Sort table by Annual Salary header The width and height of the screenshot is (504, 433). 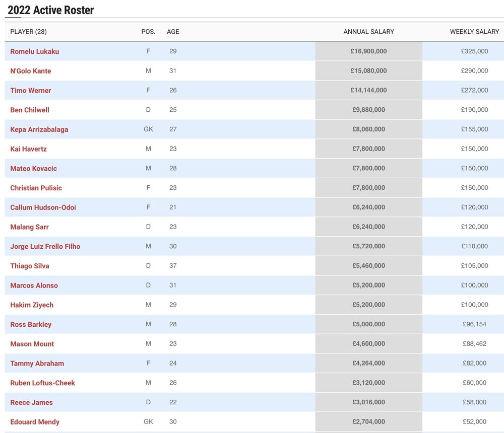(369, 32)
